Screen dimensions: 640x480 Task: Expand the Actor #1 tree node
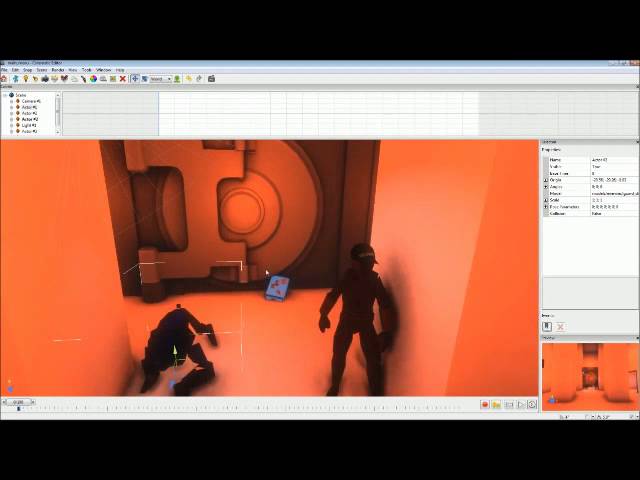pyautogui.click(x=11, y=107)
